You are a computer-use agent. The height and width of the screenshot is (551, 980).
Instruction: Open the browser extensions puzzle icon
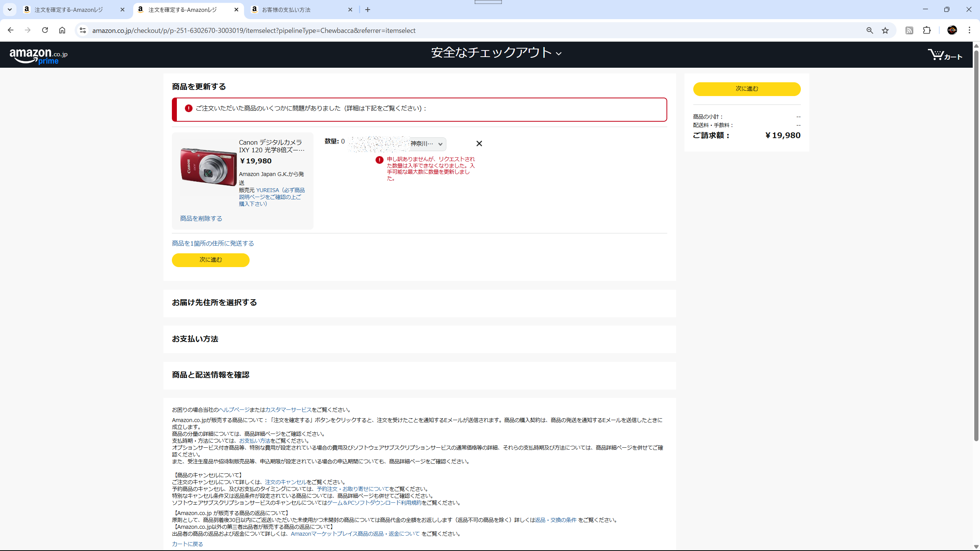(927, 31)
